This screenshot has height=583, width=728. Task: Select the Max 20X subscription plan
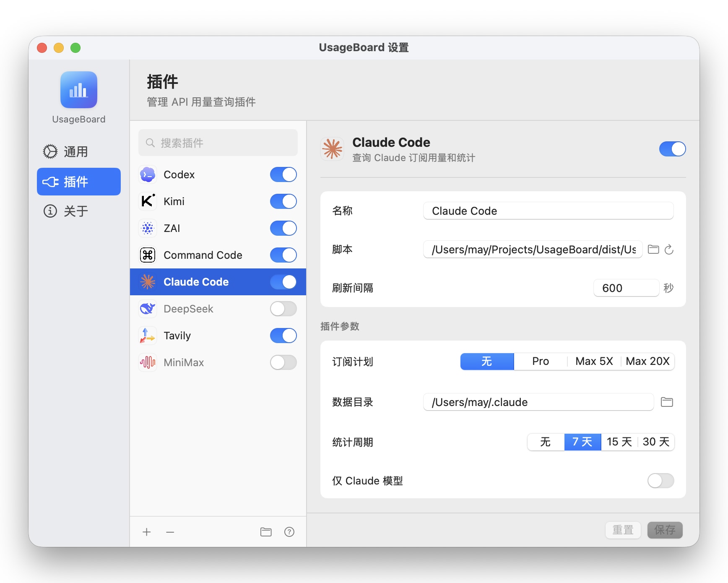coord(648,362)
